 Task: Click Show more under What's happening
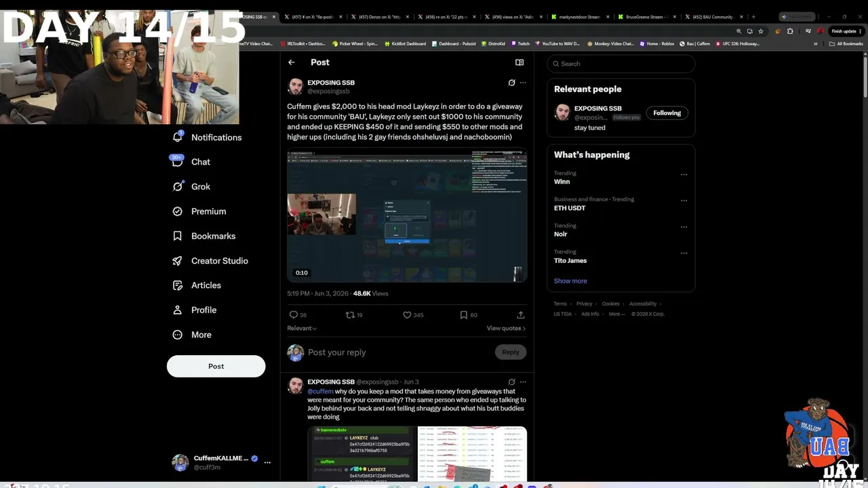click(x=570, y=281)
